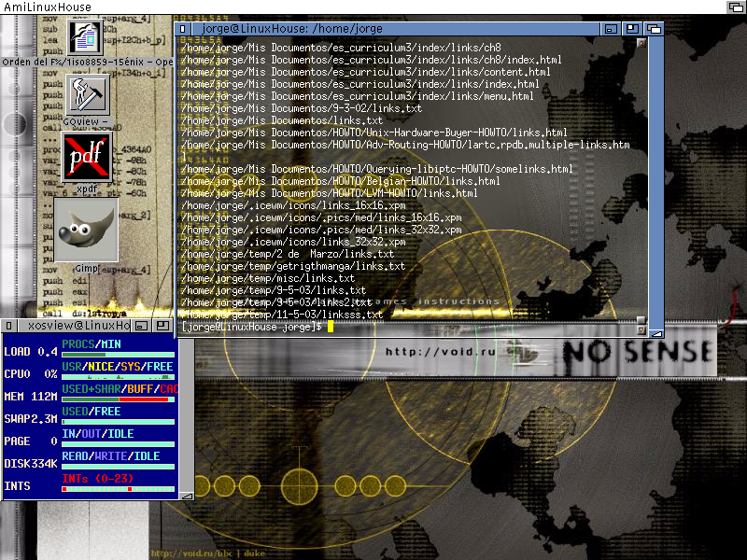Open the GQview desktop icon
The height and width of the screenshot is (560, 747).
87,95
